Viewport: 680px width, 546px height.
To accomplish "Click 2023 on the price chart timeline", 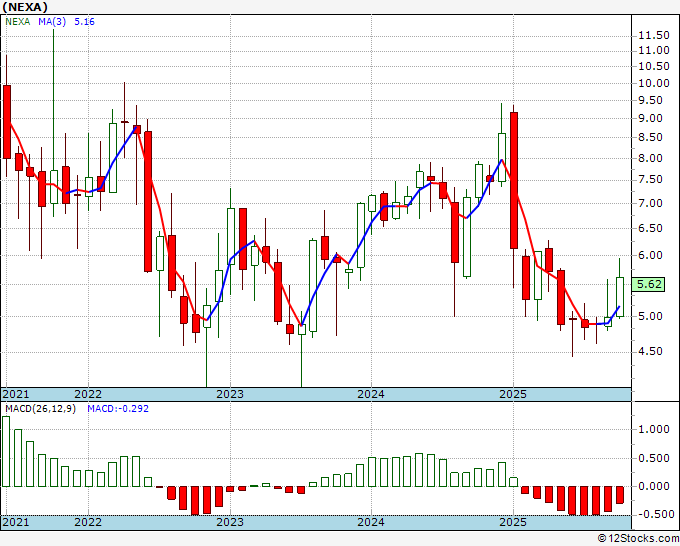I will tap(230, 394).
